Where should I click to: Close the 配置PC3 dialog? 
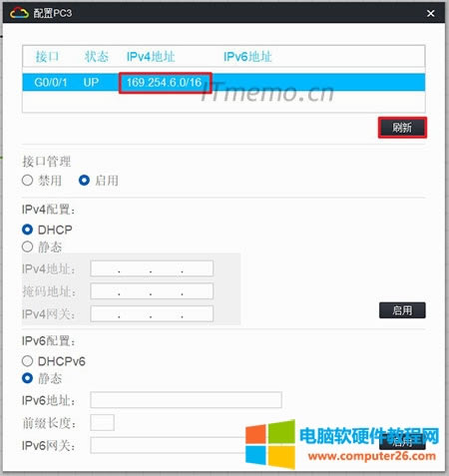click(x=430, y=13)
